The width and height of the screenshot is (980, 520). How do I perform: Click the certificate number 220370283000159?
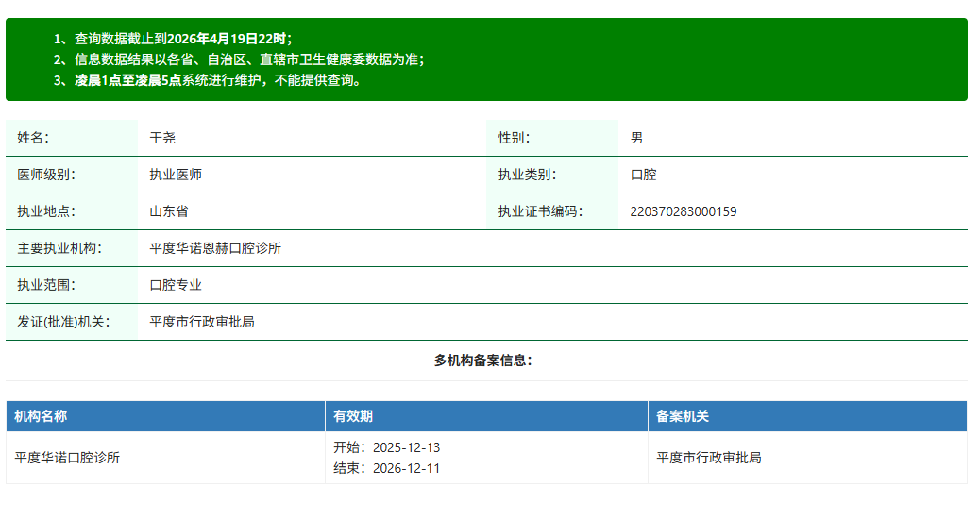pyautogui.click(x=683, y=211)
